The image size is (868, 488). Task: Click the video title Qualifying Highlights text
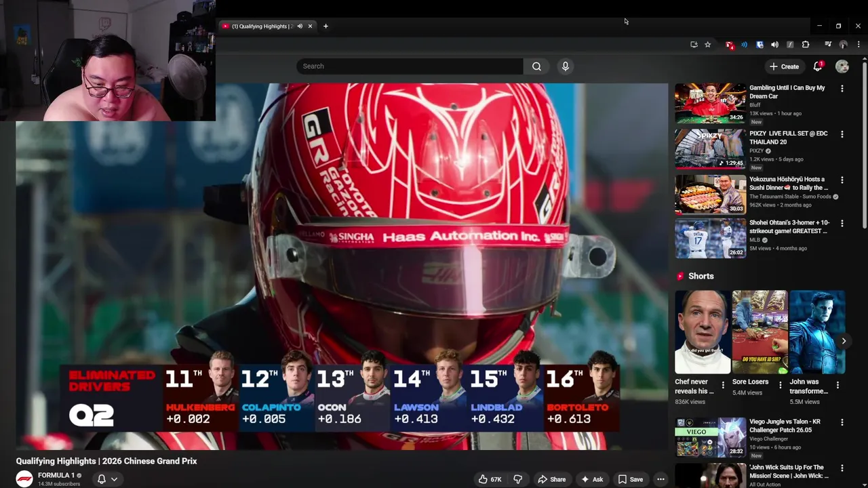coord(106,461)
